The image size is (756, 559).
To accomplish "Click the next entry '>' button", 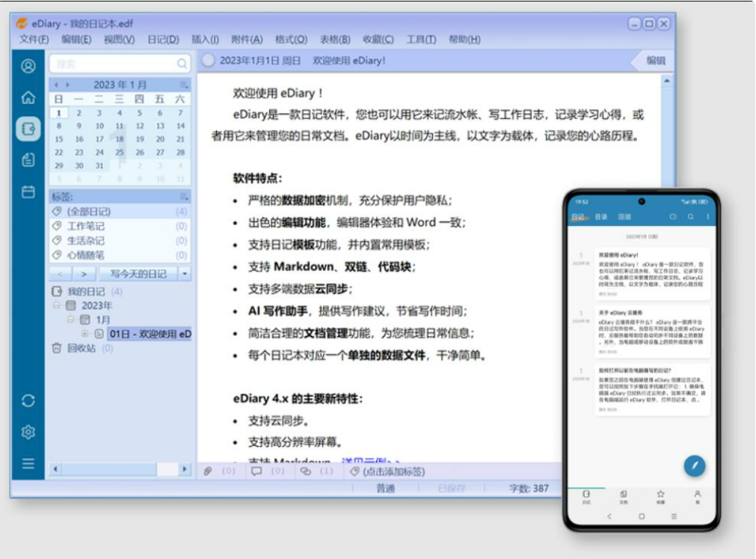I will click(84, 273).
